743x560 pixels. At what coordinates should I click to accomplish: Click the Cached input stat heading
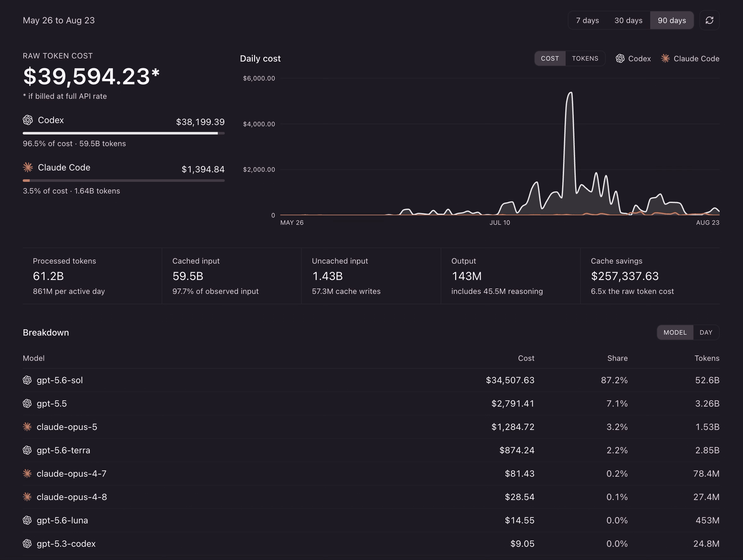196,261
